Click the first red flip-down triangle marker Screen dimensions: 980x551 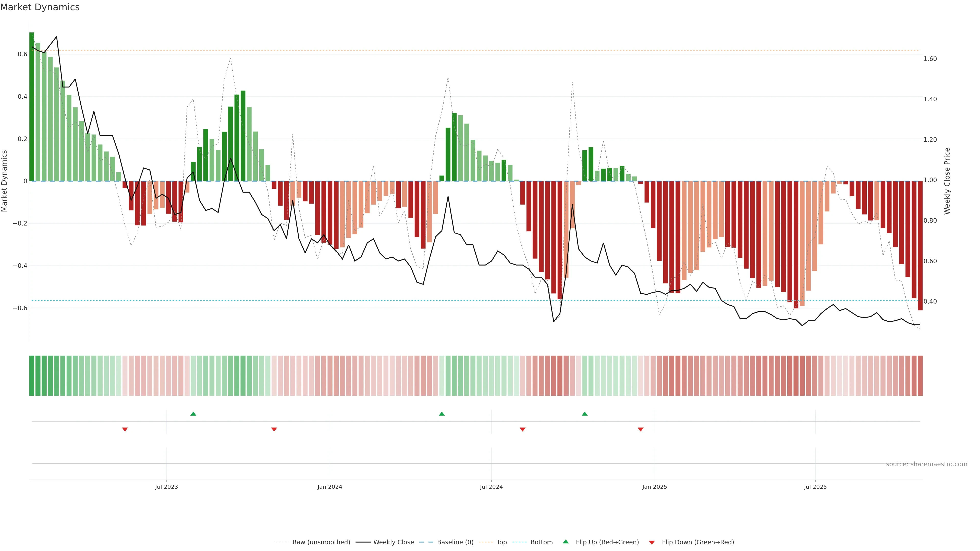(125, 429)
